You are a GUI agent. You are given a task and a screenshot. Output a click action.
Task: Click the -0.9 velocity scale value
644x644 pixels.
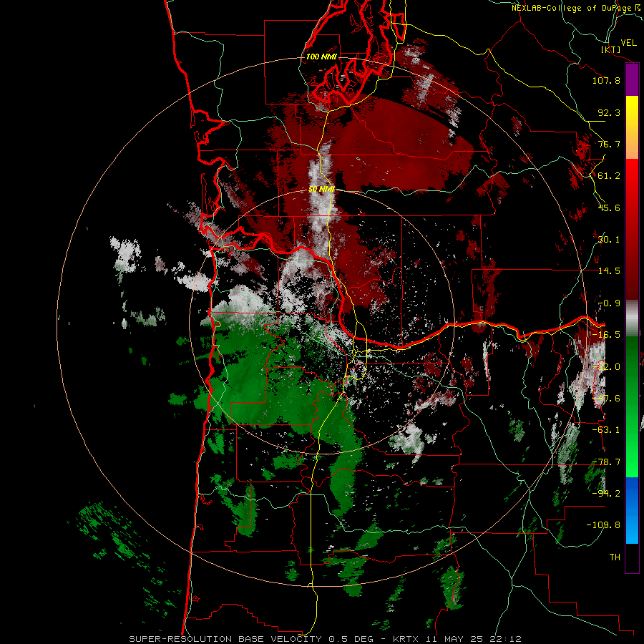(x=609, y=303)
